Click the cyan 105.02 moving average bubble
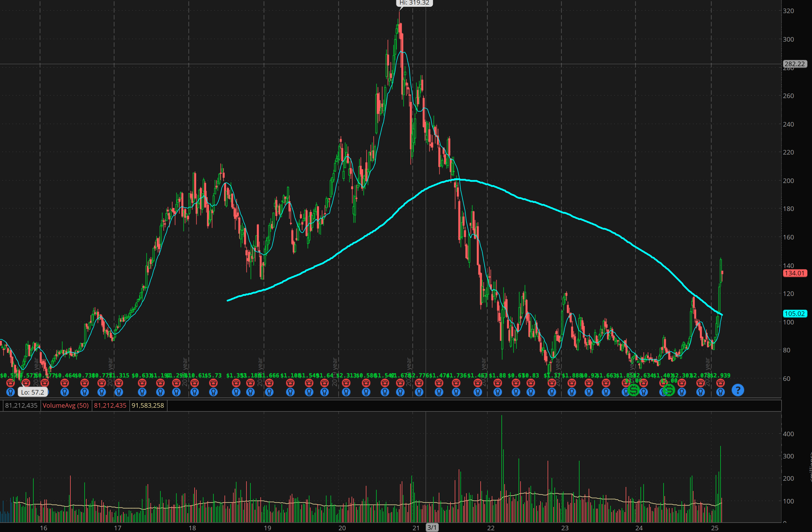Viewport: 812px width, 532px height. pos(794,313)
